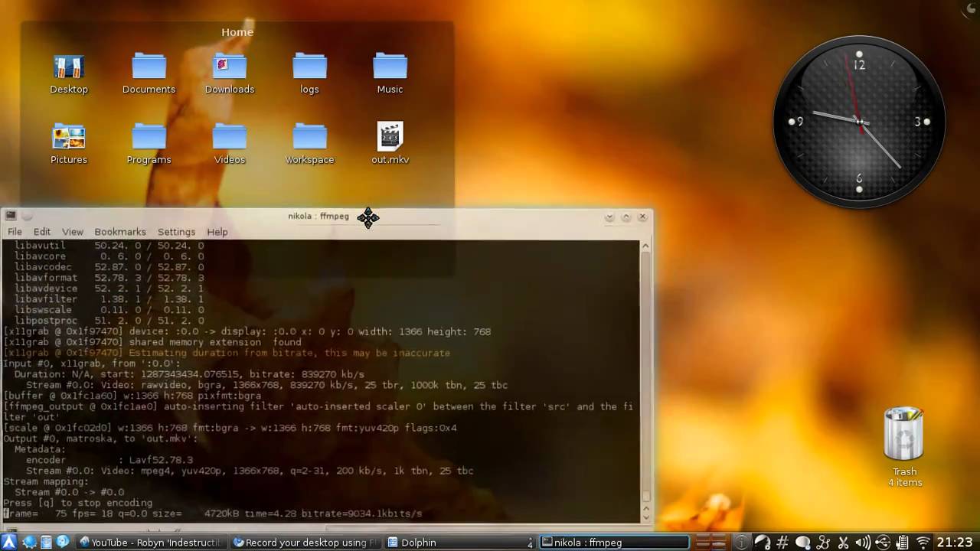The image size is (980, 551).
Task: Click the 'Press [q] to stop encoding' line
Action: tap(78, 503)
